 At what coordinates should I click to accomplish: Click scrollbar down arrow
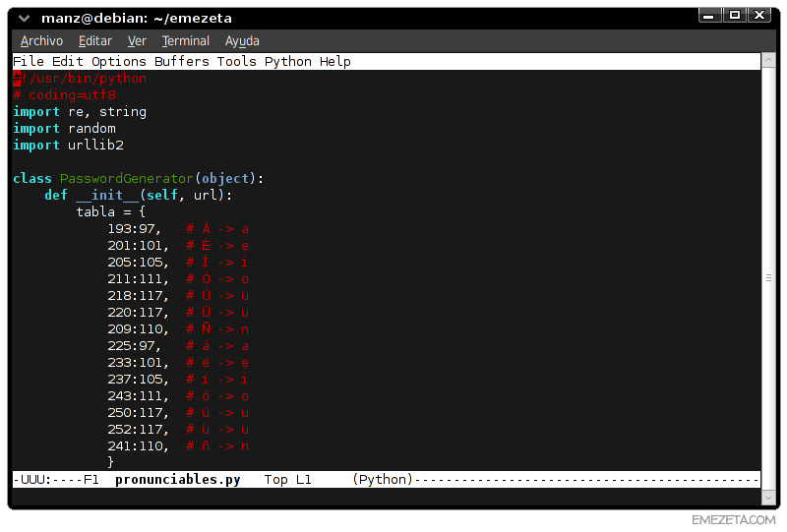[x=768, y=498]
